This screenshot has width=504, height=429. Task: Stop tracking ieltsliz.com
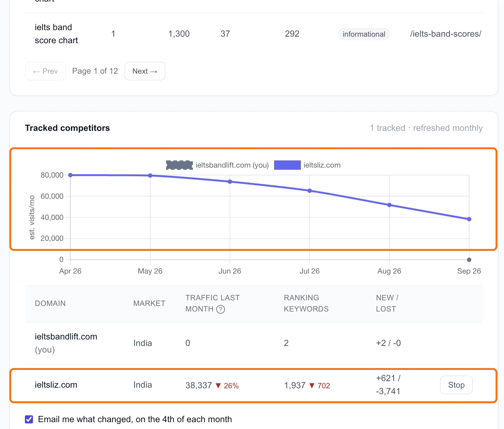click(x=456, y=385)
